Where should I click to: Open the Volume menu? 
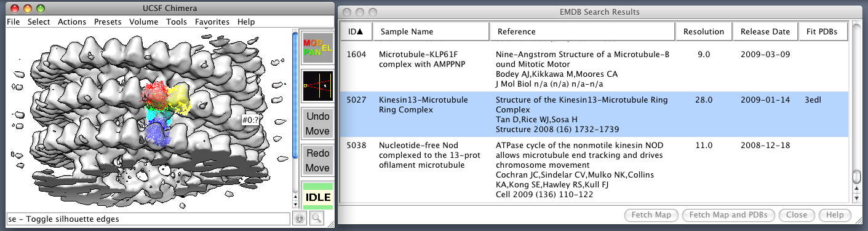point(143,22)
